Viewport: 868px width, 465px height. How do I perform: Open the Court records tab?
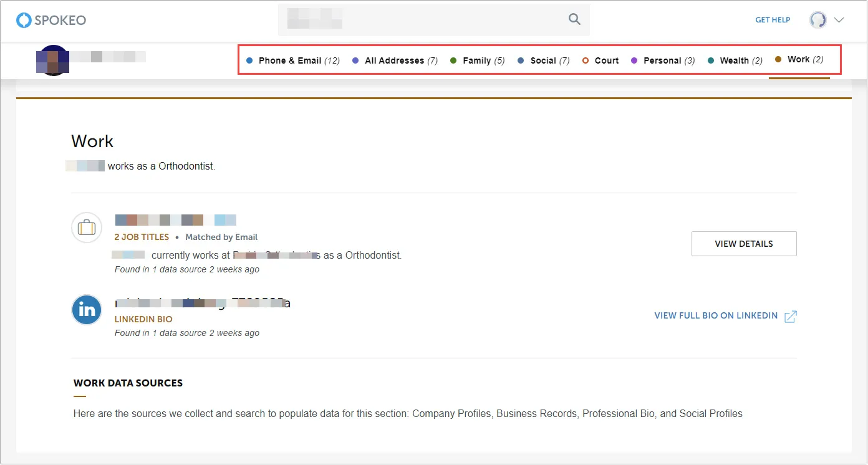(x=606, y=60)
